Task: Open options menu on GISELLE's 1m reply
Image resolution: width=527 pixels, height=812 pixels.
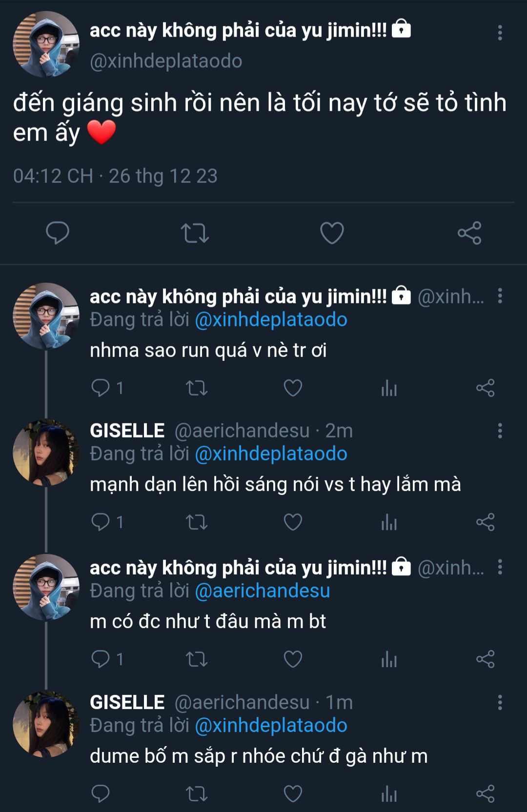Action: pos(500,702)
